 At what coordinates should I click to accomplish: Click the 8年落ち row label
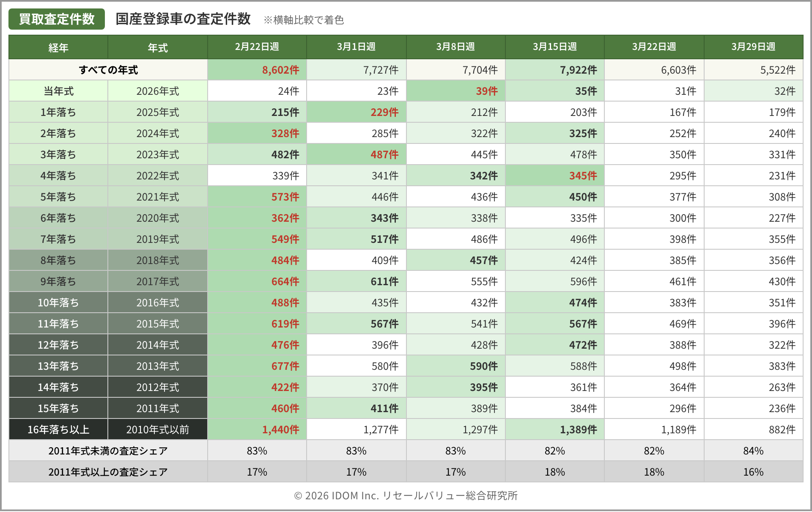click(58, 260)
